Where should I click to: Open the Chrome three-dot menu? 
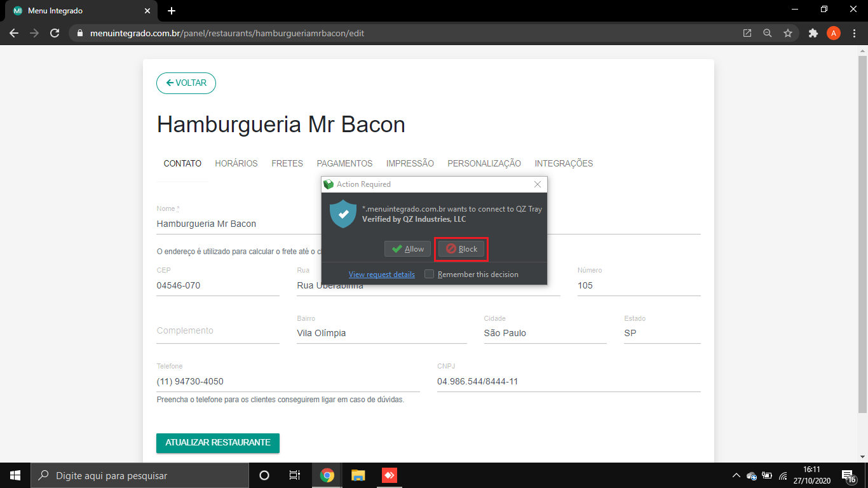point(854,33)
